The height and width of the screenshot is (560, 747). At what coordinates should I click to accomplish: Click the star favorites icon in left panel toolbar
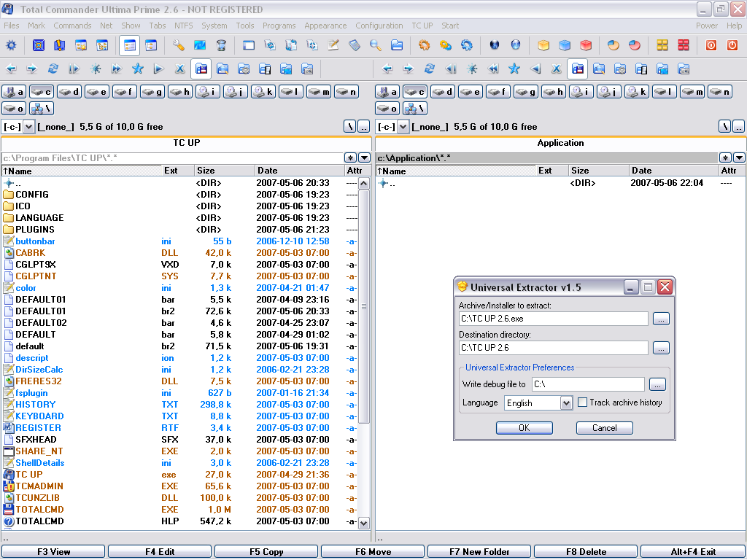coord(138,69)
